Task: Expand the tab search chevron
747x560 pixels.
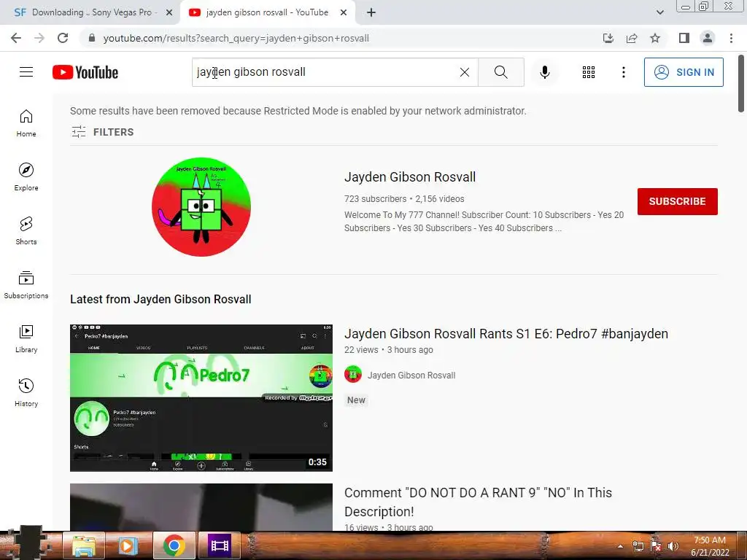Action: [x=659, y=12]
